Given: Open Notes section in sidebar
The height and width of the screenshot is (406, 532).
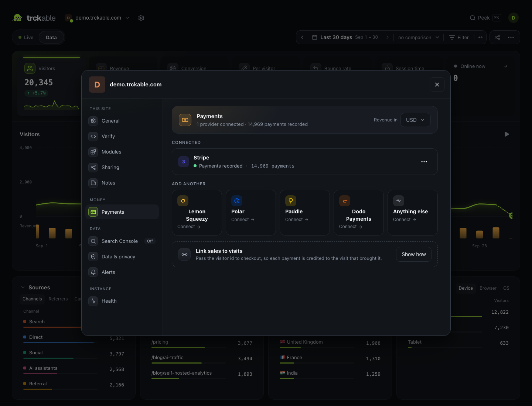Looking at the screenshot, I should coord(122,183).
